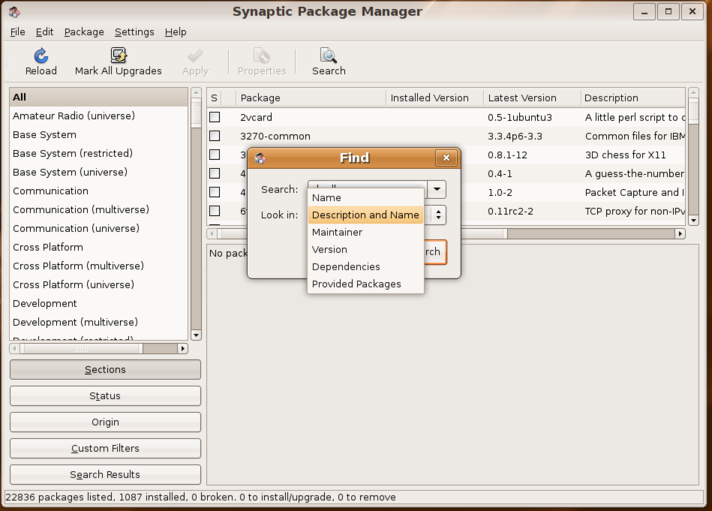Choose Maintainer from the Look in list
The height and width of the screenshot is (511, 712).
click(x=366, y=232)
